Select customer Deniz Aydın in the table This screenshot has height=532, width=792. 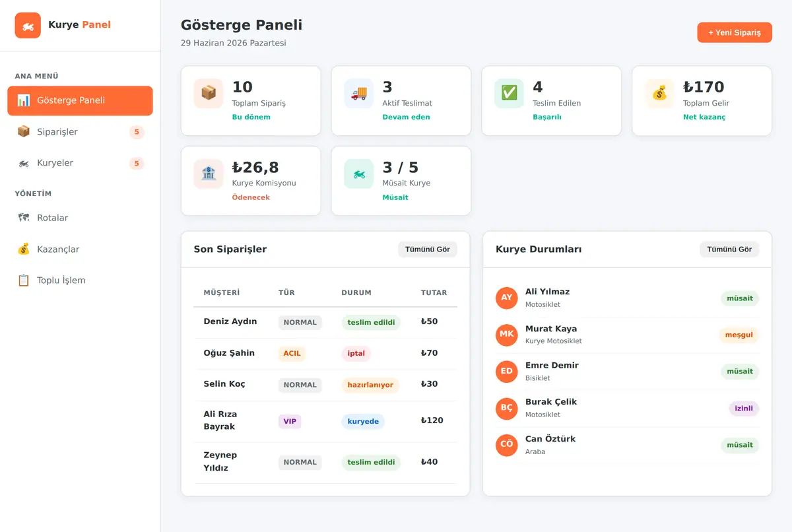230,321
